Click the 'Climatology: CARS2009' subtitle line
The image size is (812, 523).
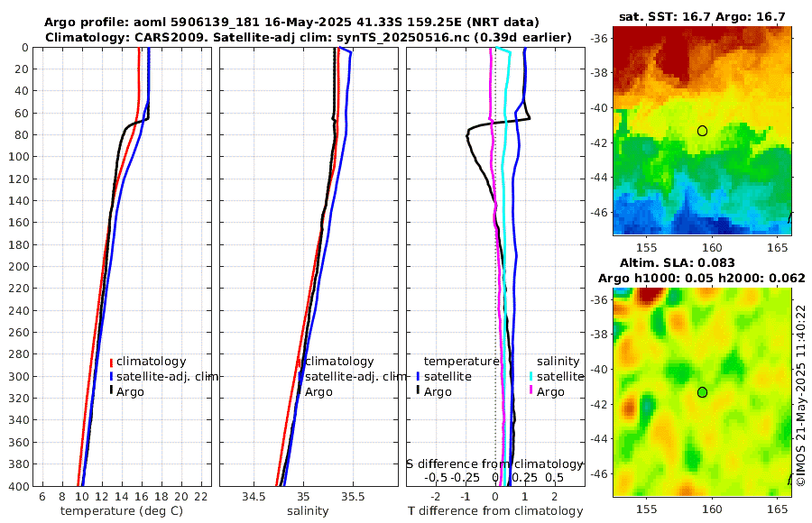point(309,37)
